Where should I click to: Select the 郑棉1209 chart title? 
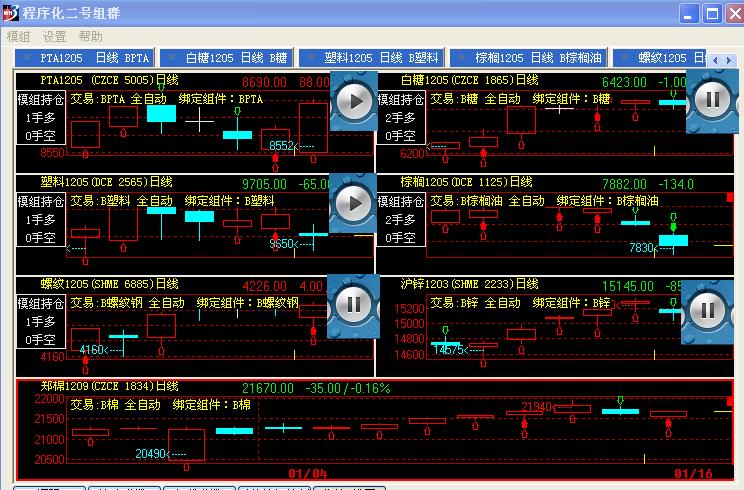point(109,386)
